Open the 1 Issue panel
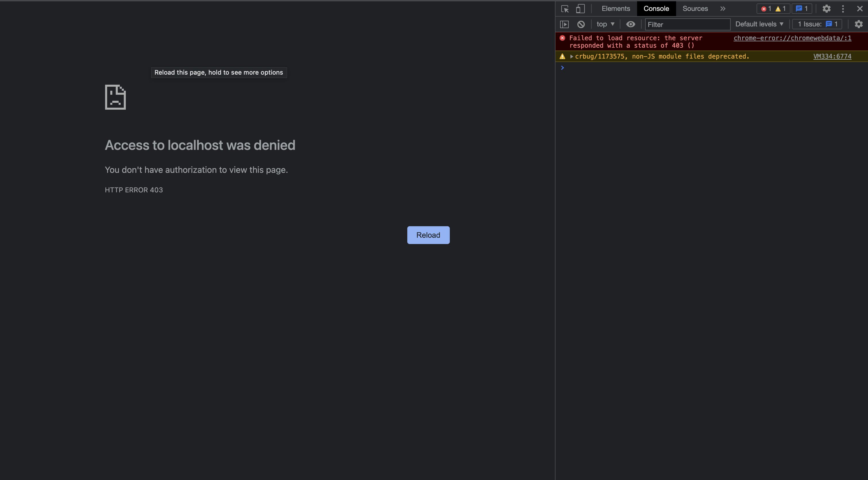868x480 pixels. pyautogui.click(x=817, y=24)
